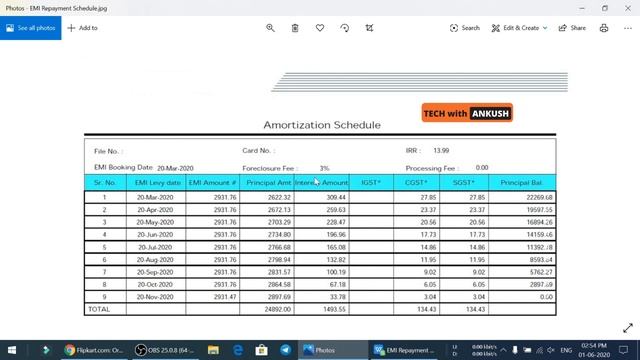This screenshot has height=360, width=640.
Task: Click the Foreclosure Fee 3% value
Action: click(324, 168)
